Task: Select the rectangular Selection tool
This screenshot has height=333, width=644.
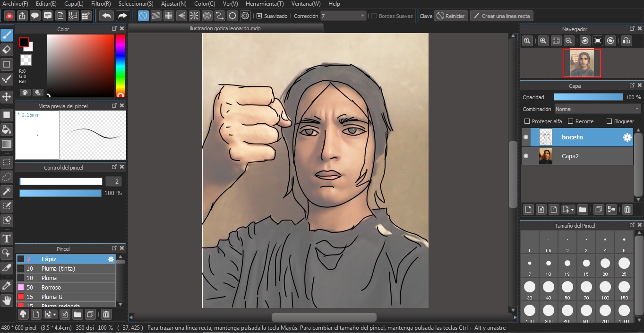Action: 7,162
